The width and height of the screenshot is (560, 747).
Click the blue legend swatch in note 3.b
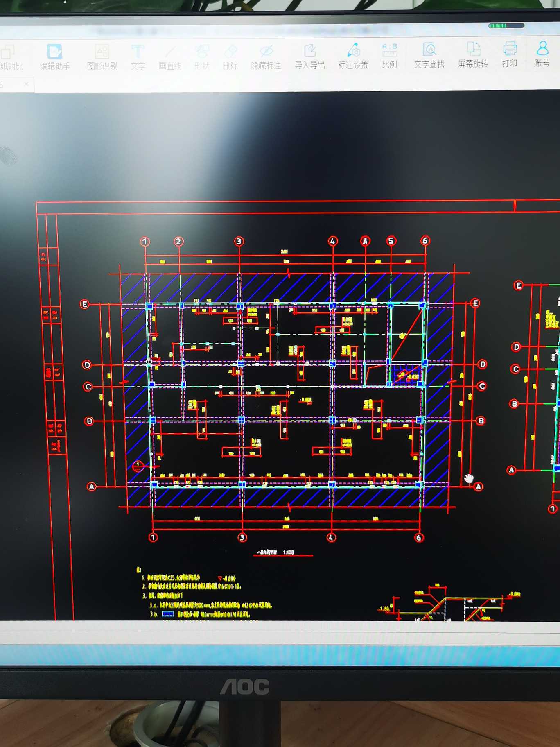(x=168, y=614)
